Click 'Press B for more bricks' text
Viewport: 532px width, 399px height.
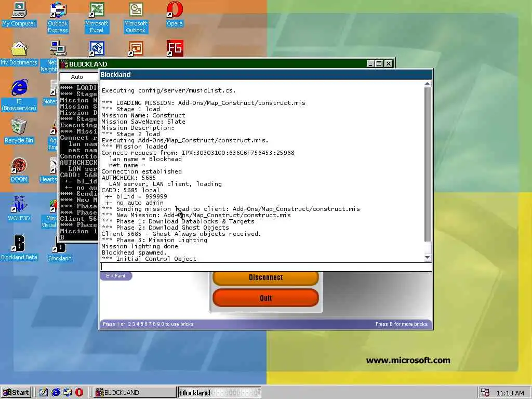coord(402,324)
